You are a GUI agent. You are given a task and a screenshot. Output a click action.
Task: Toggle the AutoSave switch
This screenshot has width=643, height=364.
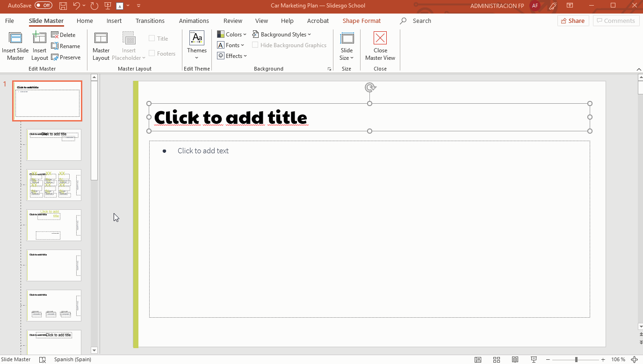[43, 6]
